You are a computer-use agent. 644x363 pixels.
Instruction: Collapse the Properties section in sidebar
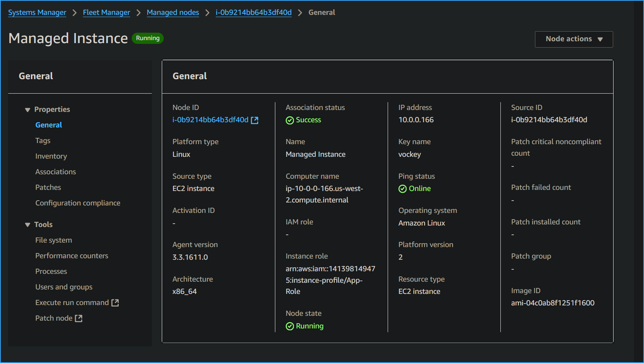pos(27,109)
